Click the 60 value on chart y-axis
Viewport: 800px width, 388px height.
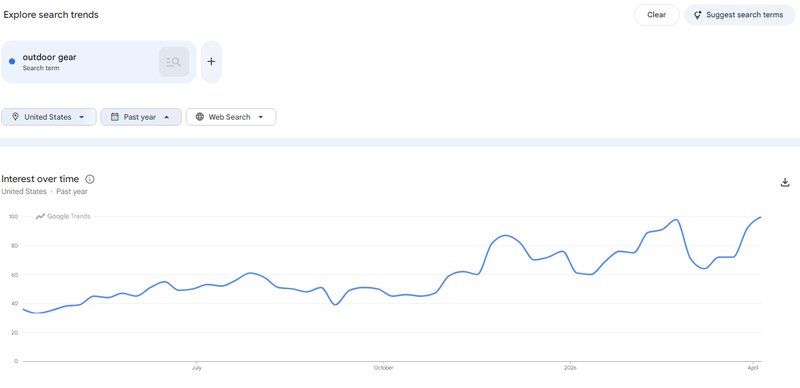click(15, 275)
